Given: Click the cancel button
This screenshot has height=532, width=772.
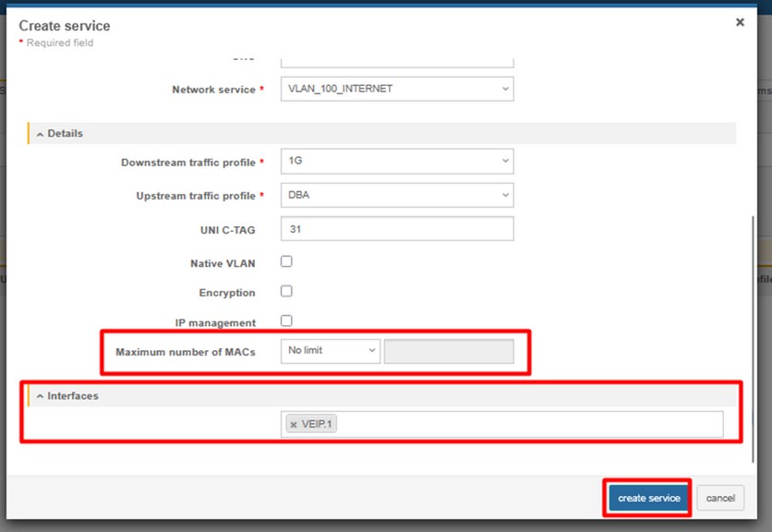Looking at the screenshot, I should 720,498.
